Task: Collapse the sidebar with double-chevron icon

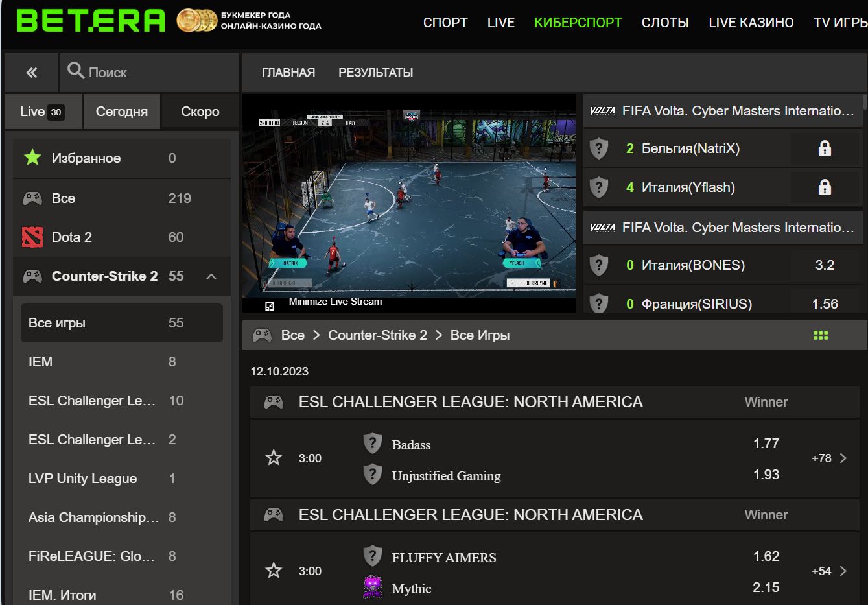Action: coord(32,73)
